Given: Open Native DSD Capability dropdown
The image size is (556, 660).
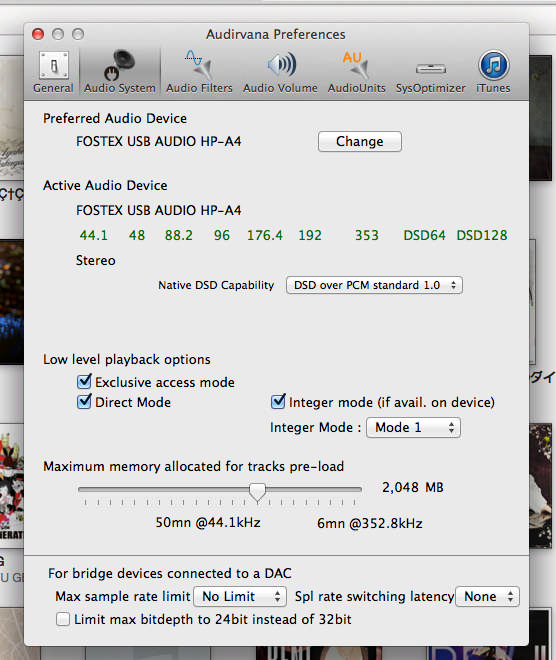Looking at the screenshot, I should click(x=374, y=285).
